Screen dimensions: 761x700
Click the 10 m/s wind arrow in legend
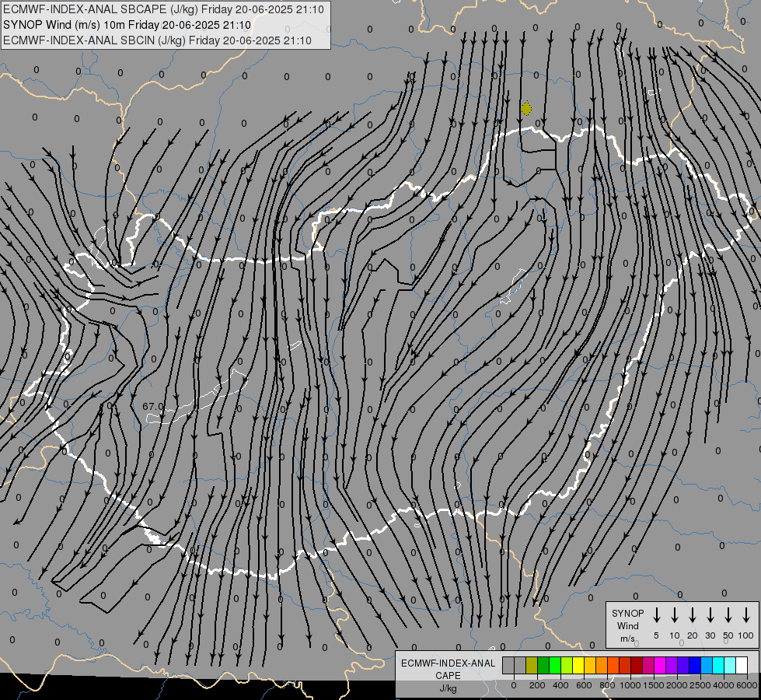pyautogui.click(x=674, y=615)
